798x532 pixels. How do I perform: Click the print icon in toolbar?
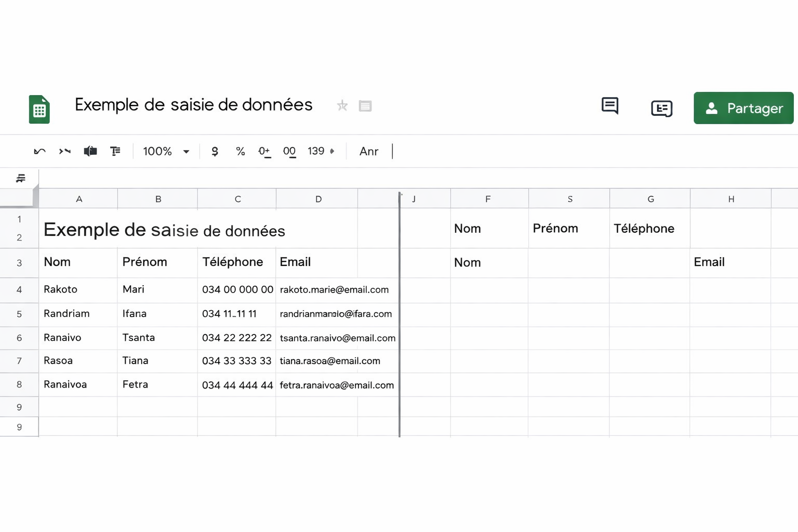[90, 151]
